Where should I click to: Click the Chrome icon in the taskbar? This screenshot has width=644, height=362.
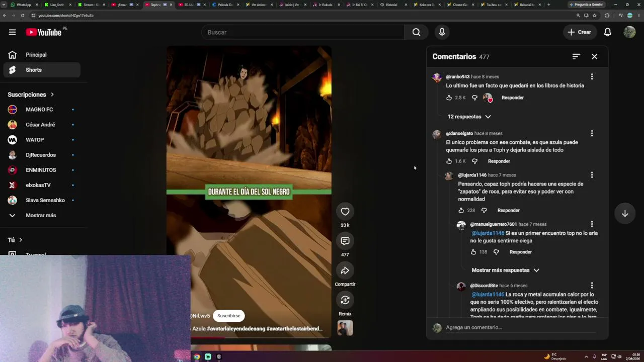[x=197, y=356]
